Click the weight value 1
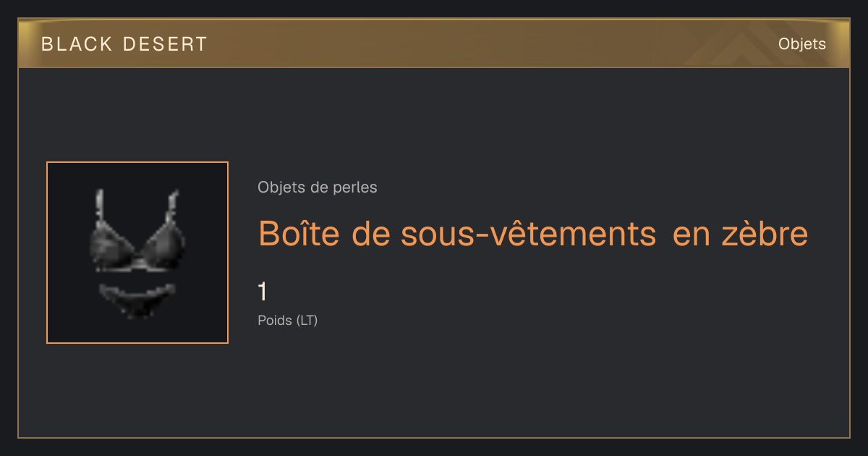Image resolution: width=868 pixels, height=456 pixels. (263, 292)
